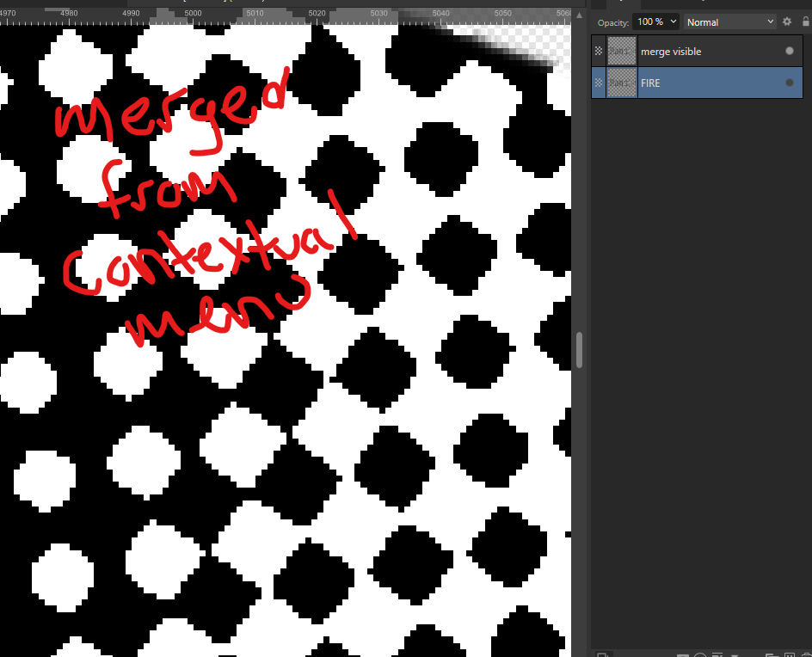Image resolution: width=812 pixels, height=657 pixels.
Task: Click the 100 % opacity value field
Action: 650,21
